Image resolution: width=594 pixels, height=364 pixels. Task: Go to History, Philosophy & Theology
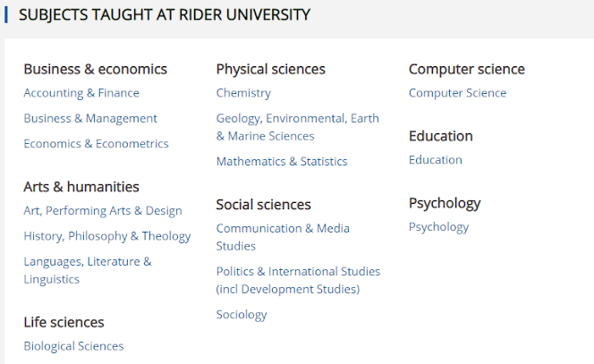[107, 236]
